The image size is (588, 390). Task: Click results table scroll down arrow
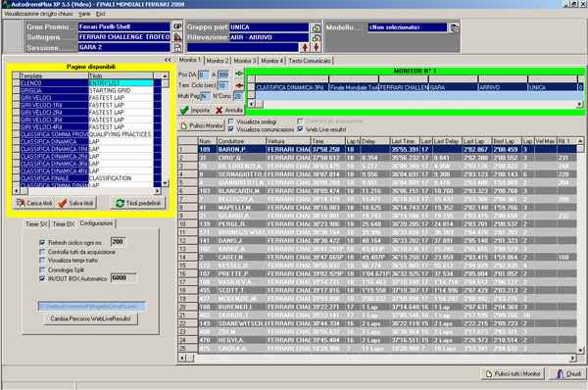point(580,350)
